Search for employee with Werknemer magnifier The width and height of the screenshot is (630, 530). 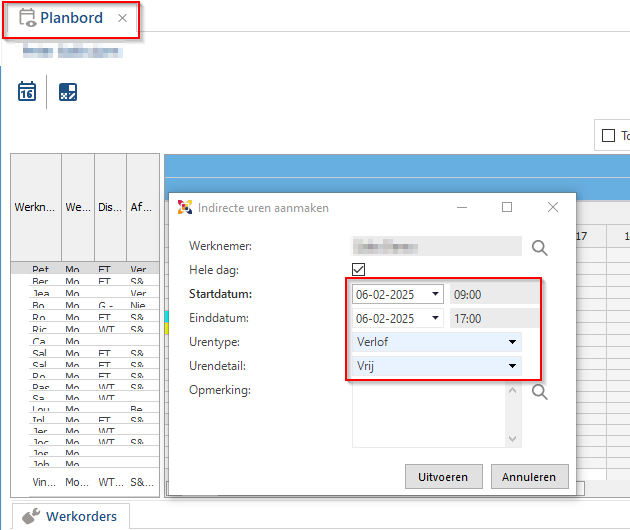pyautogui.click(x=539, y=248)
